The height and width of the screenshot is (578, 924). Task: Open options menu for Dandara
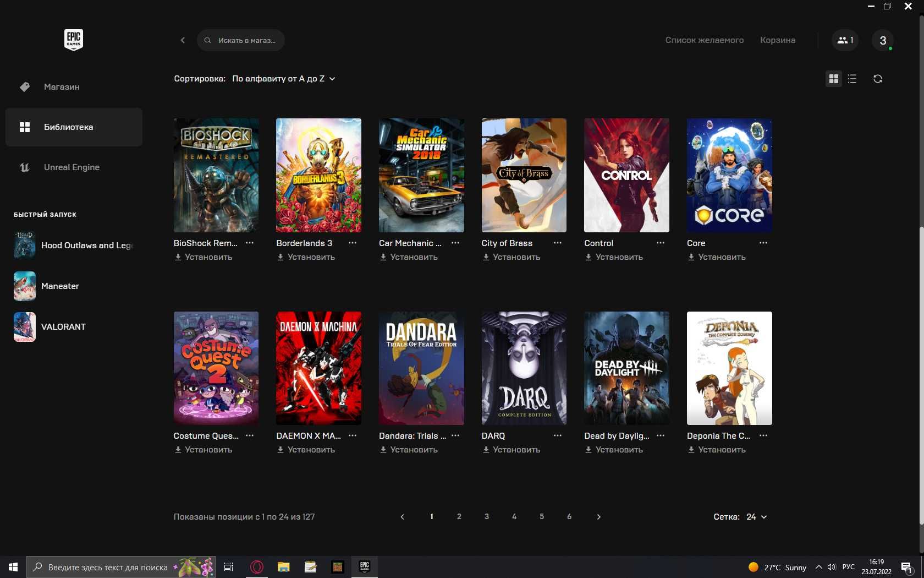tap(455, 435)
